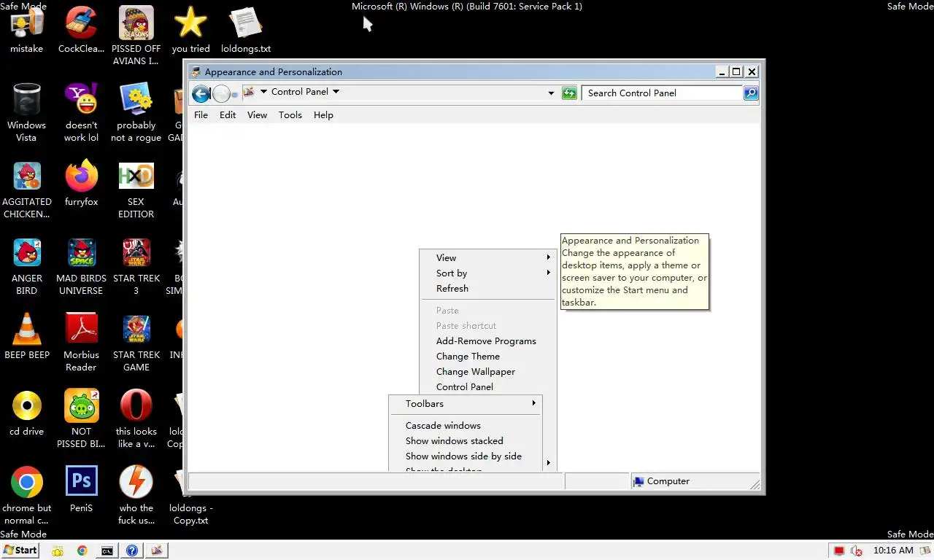Viewport: 934px width, 560px height.
Task: Select the 'ANGER BIRD' desktop icon
Action: [27, 266]
